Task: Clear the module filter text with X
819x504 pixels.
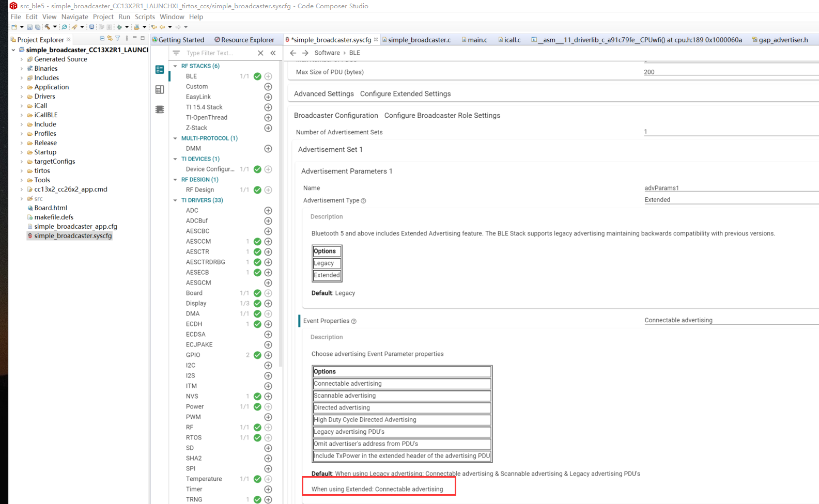Action: point(260,53)
